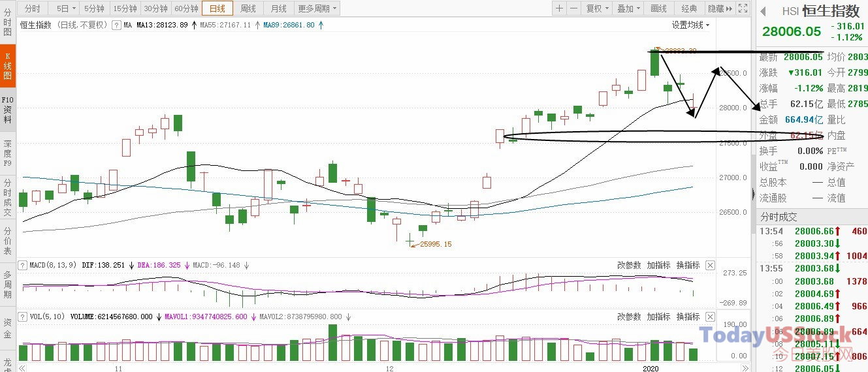Image resolution: width=868 pixels, height=372 pixels.
Task: Toggle fullscreen chart view icon
Action: coord(743,8)
